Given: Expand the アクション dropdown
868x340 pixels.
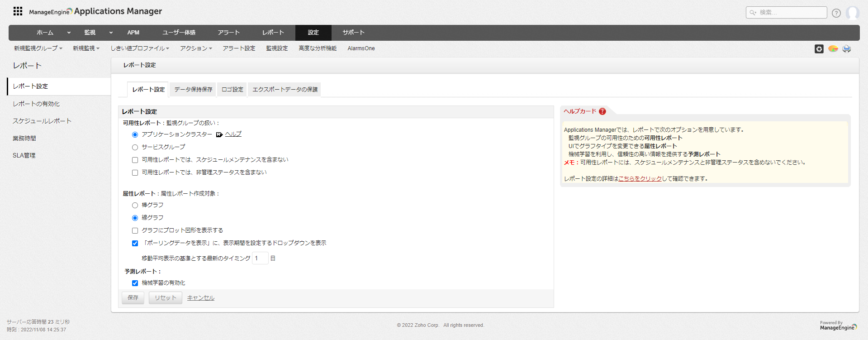Looking at the screenshot, I should [x=196, y=48].
